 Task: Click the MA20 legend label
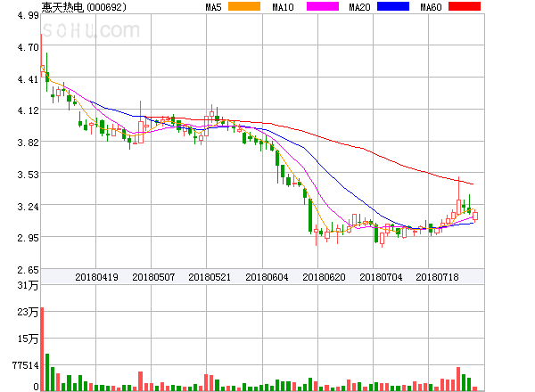coord(359,7)
